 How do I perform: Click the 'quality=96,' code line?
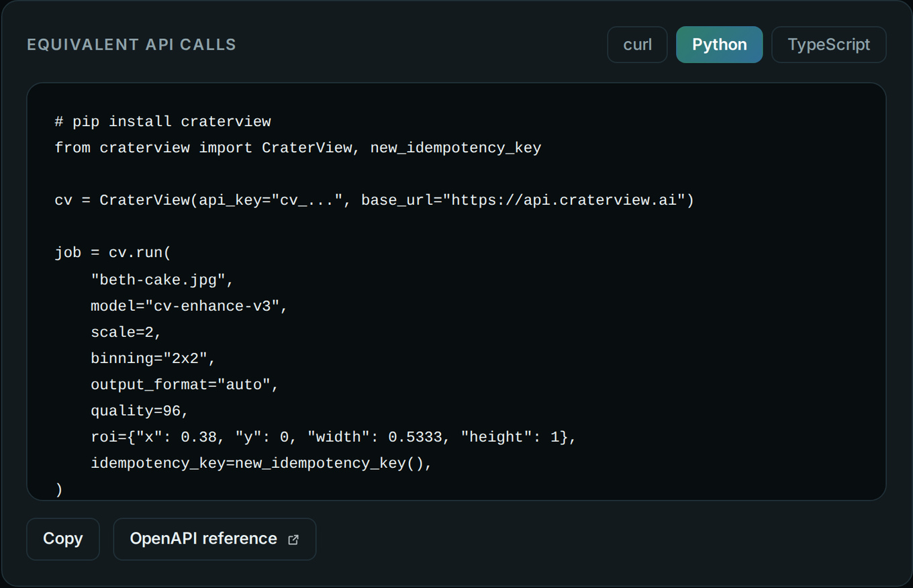140,411
